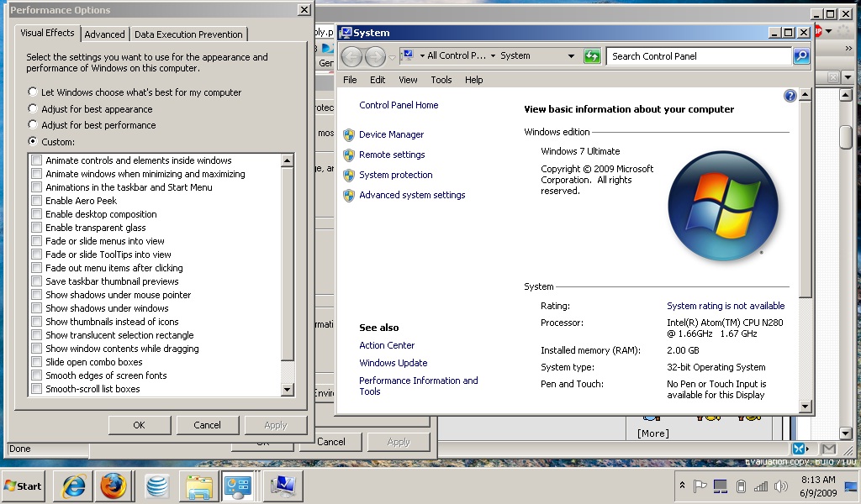
Task: Click the Refresh icon beside address bar
Action: [591, 56]
